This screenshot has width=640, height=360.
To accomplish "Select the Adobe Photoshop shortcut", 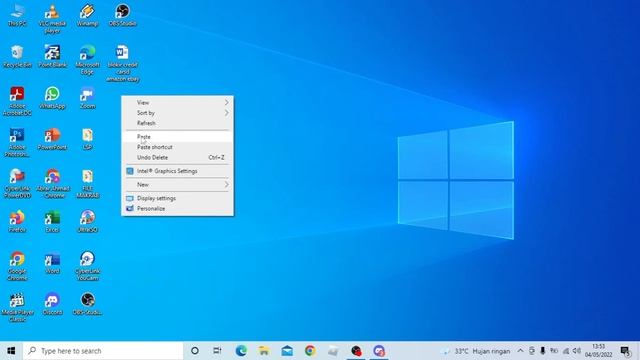I will (x=17, y=142).
